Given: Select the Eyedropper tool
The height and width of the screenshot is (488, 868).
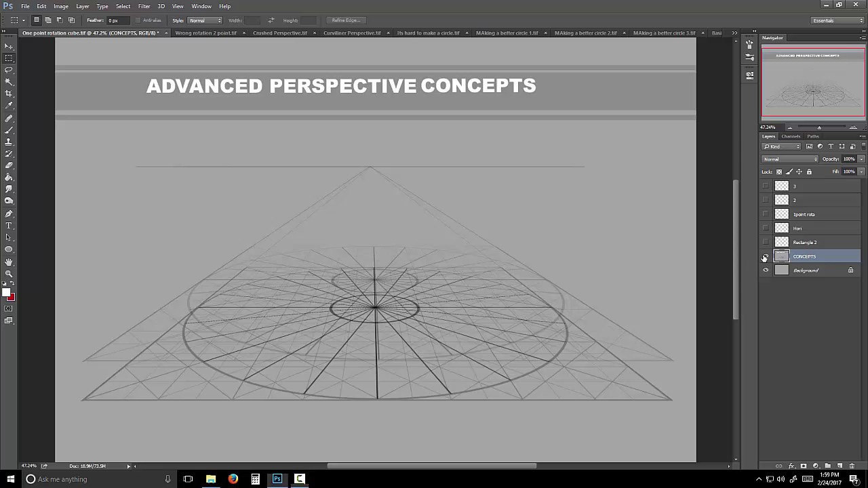Looking at the screenshot, I should coord(9,106).
